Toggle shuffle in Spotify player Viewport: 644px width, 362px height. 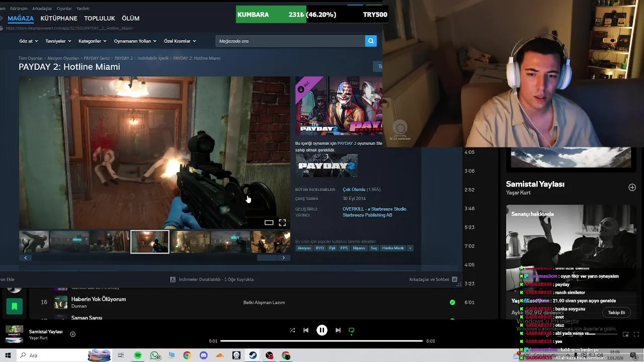click(292, 330)
